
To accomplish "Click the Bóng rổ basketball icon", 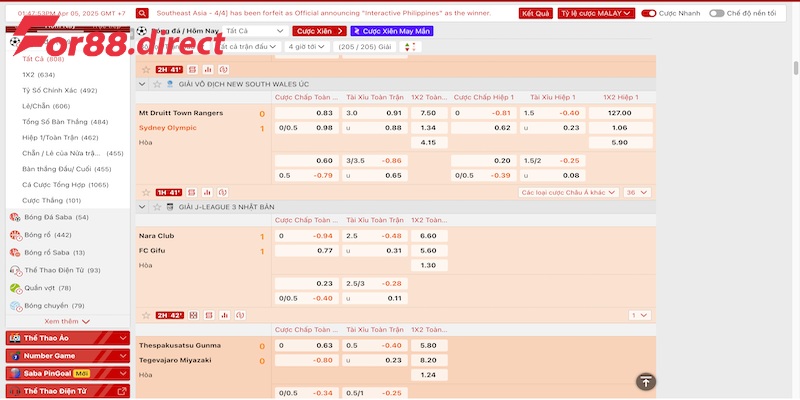I will coord(15,235).
